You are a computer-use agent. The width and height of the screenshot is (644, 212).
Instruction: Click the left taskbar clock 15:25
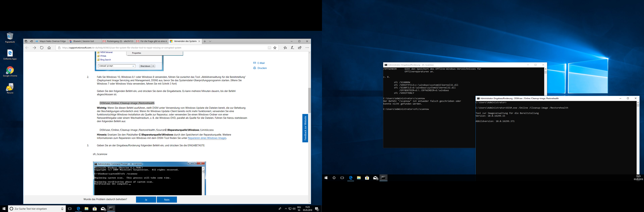307,209
